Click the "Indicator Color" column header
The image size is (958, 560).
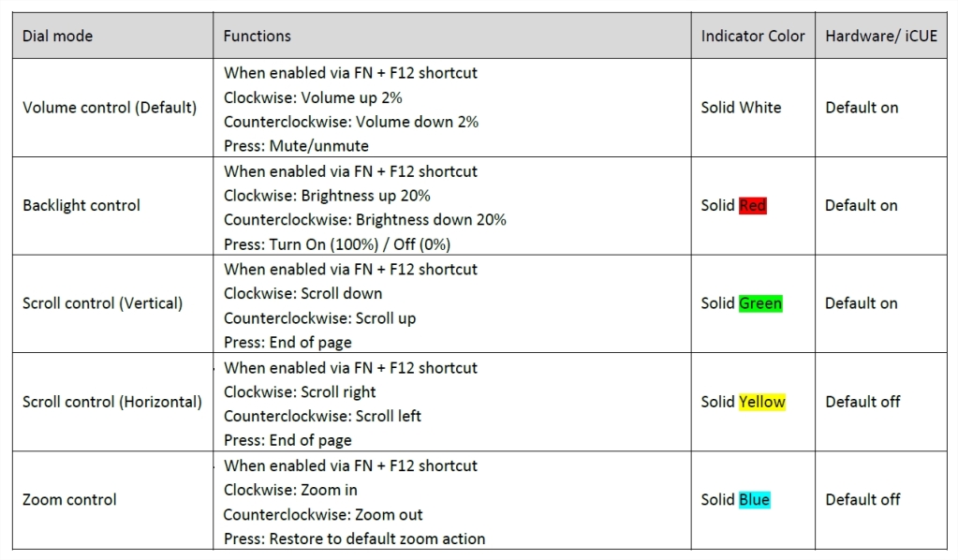pyautogui.click(x=753, y=37)
